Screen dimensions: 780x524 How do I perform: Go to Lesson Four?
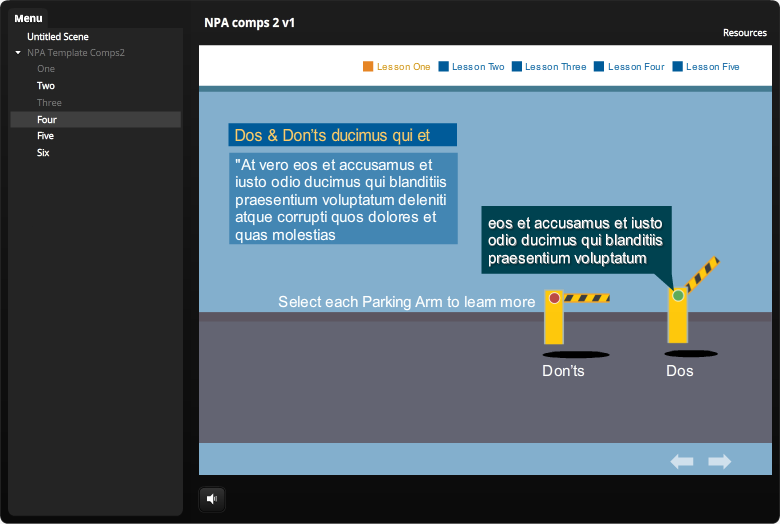pyautogui.click(x=636, y=67)
